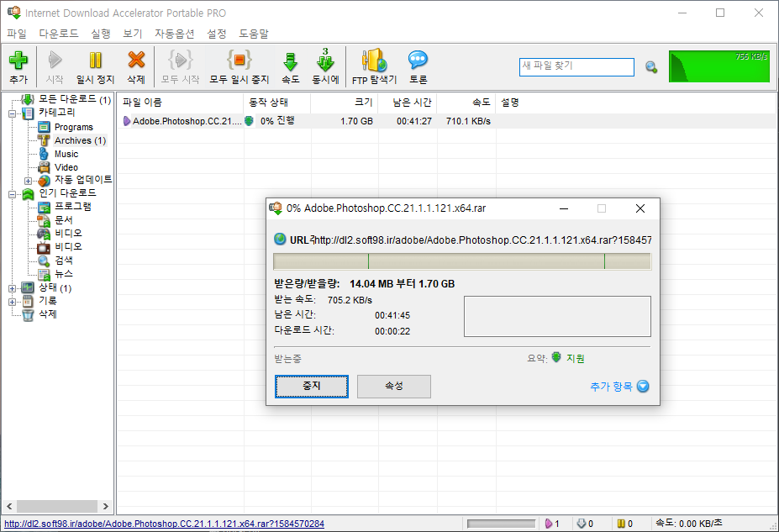Image resolution: width=779 pixels, height=532 pixels.
Task: Click the status bar progress bar
Action: (502, 524)
